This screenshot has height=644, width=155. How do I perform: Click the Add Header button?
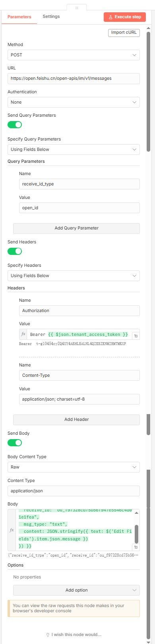coord(76,419)
